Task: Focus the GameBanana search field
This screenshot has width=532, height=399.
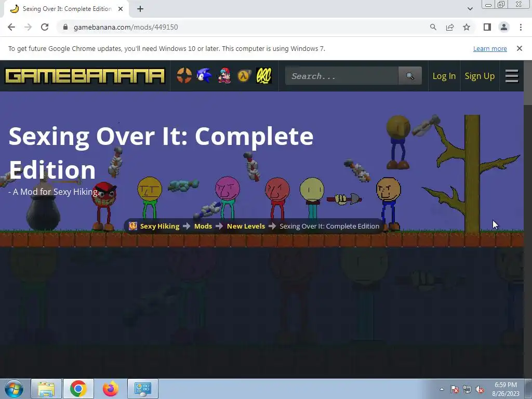Action: pyautogui.click(x=342, y=76)
